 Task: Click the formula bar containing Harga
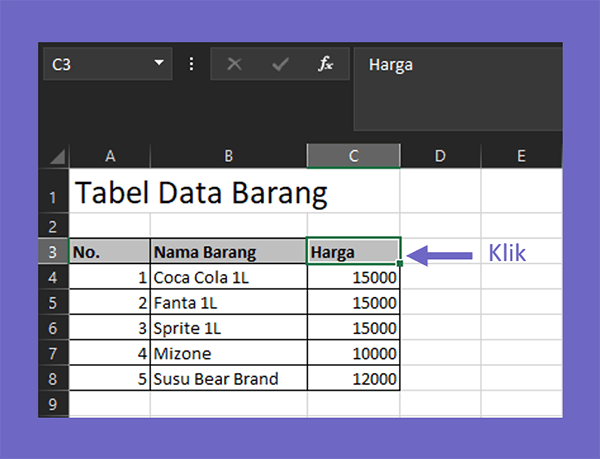click(x=458, y=89)
